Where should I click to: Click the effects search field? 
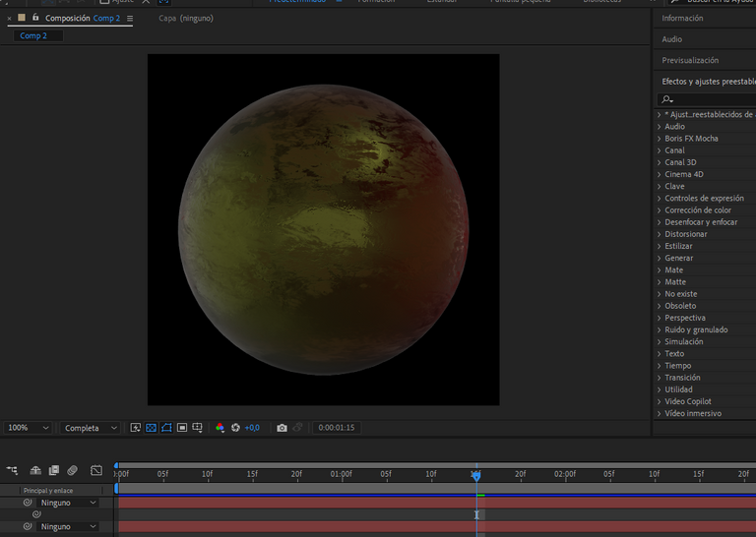pyautogui.click(x=707, y=99)
